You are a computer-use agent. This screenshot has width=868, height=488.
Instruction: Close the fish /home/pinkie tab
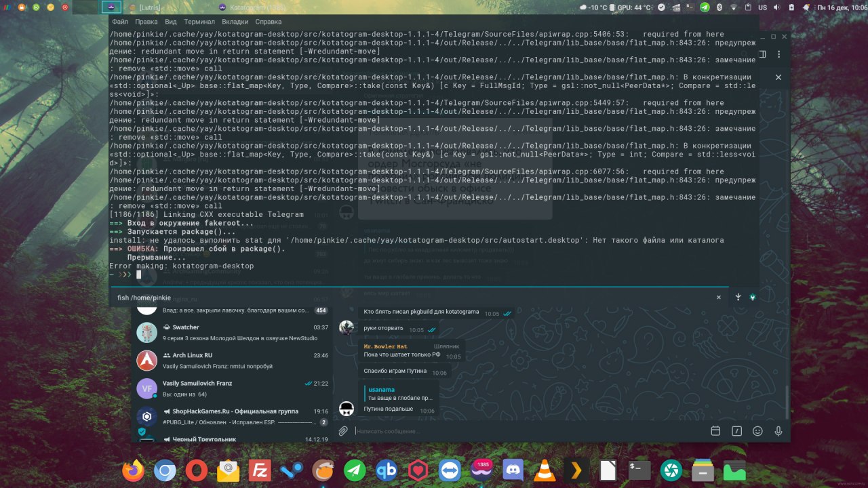click(719, 298)
